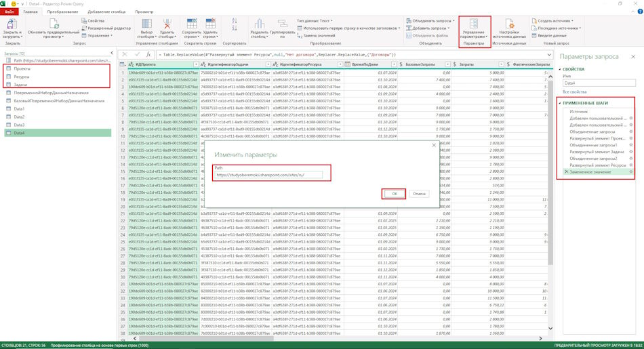Click the Path input field in dialog
This screenshot has width=644, height=349.
[268, 175]
